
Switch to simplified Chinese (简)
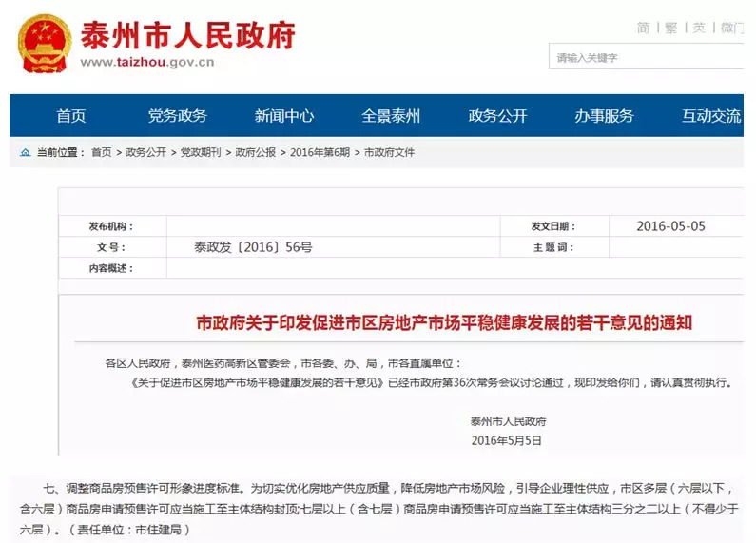pos(644,28)
